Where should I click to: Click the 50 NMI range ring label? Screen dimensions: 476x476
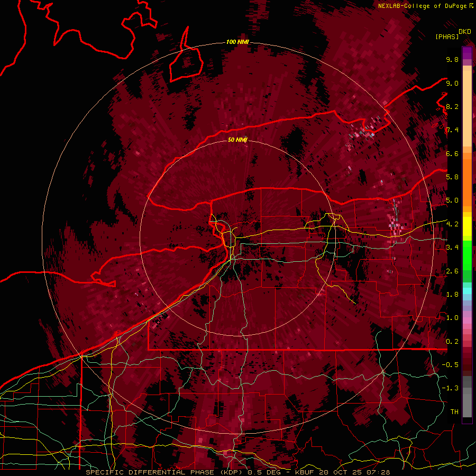point(237,140)
